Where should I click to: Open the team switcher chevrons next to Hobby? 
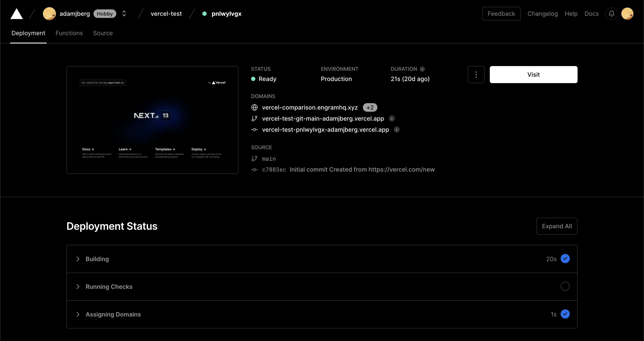124,13
